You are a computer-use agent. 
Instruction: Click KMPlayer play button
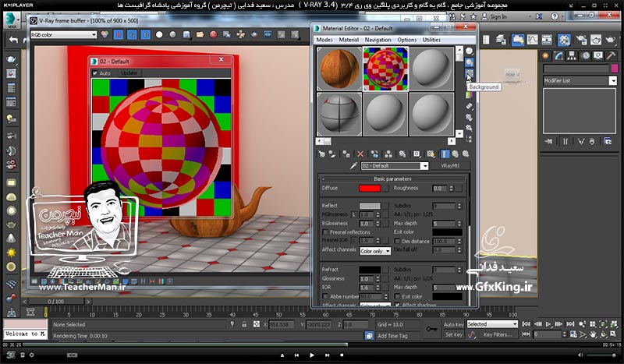click(311, 355)
